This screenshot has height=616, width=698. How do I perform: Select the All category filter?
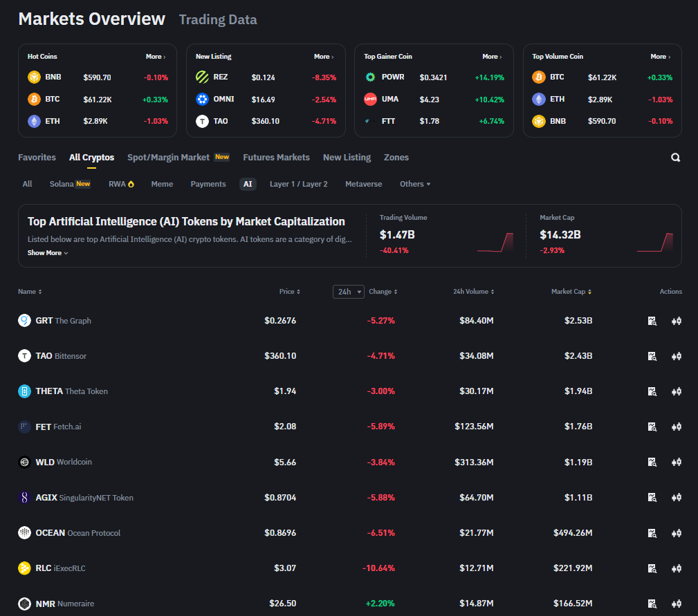pos(27,184)
